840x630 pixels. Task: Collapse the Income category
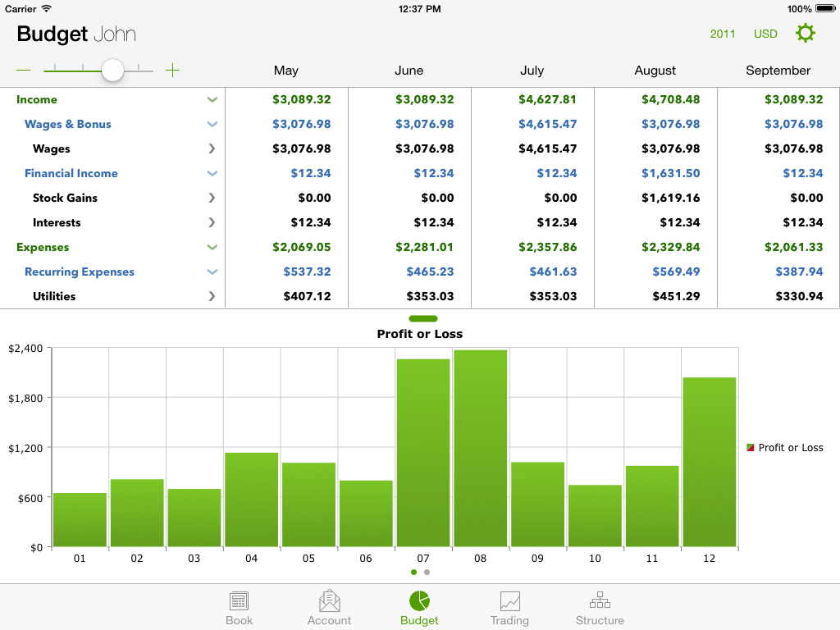(212, 100)
